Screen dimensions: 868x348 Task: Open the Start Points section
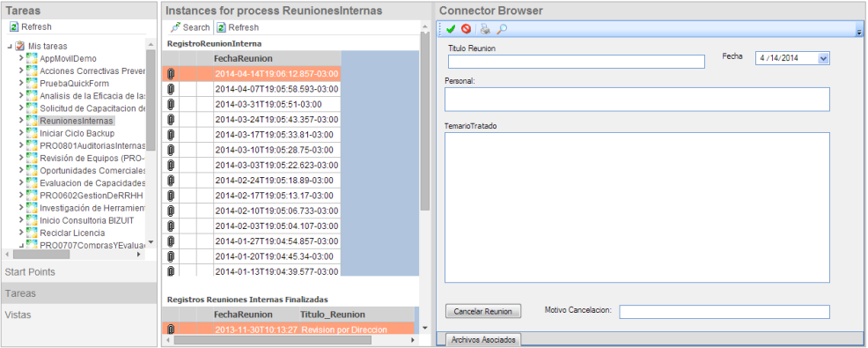[x=79, y=272]
